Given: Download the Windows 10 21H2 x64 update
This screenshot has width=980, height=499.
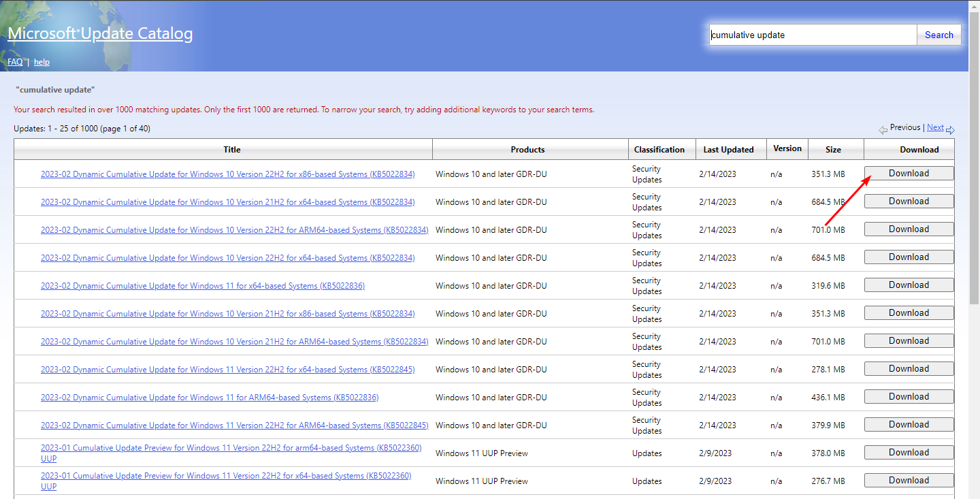Looking at the screenshot, I should pyautogui.click(x=909, y=202).
